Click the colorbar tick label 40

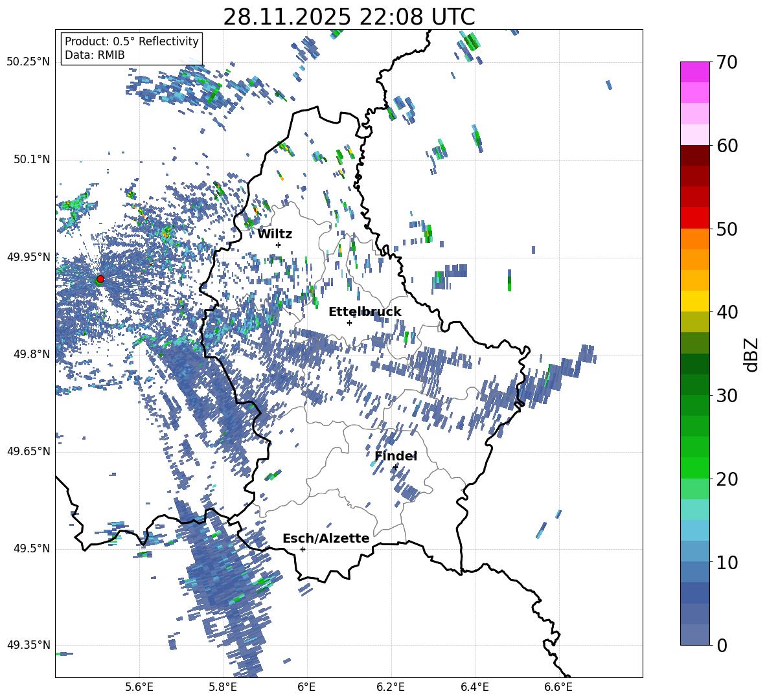(x=727, y=312)
